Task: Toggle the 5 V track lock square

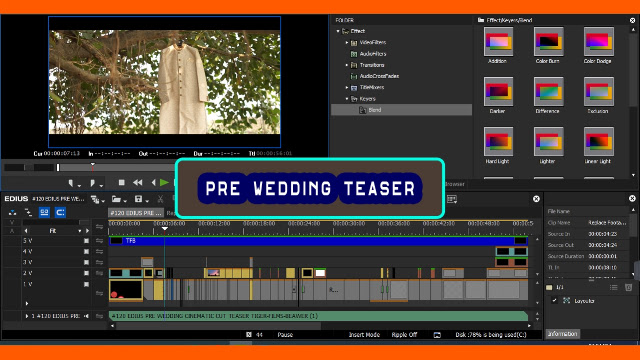Action: coord(86,241)
